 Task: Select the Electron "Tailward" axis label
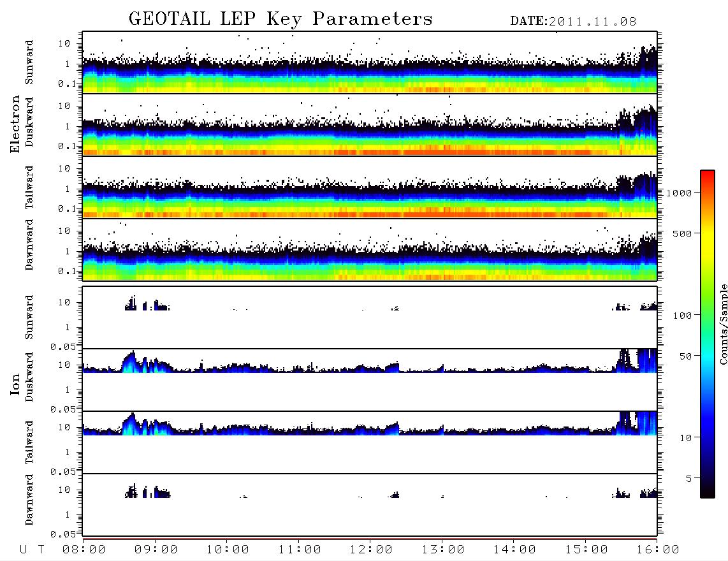(x=29, y=187)
